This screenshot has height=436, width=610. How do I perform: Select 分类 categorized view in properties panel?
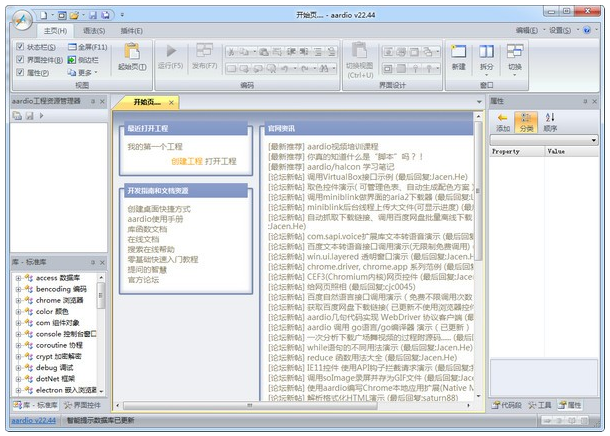526,122
